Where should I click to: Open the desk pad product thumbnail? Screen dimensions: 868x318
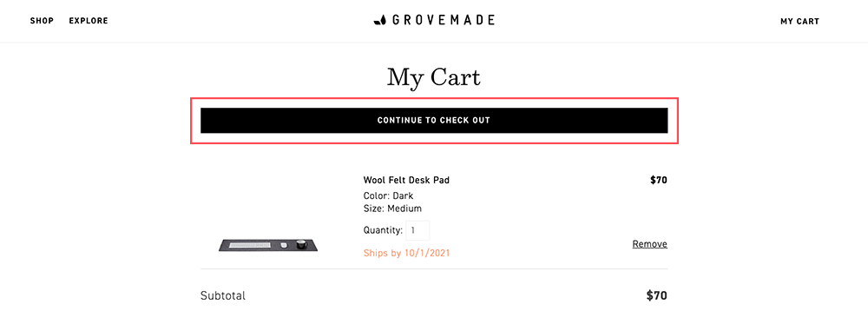coord(268,245)
